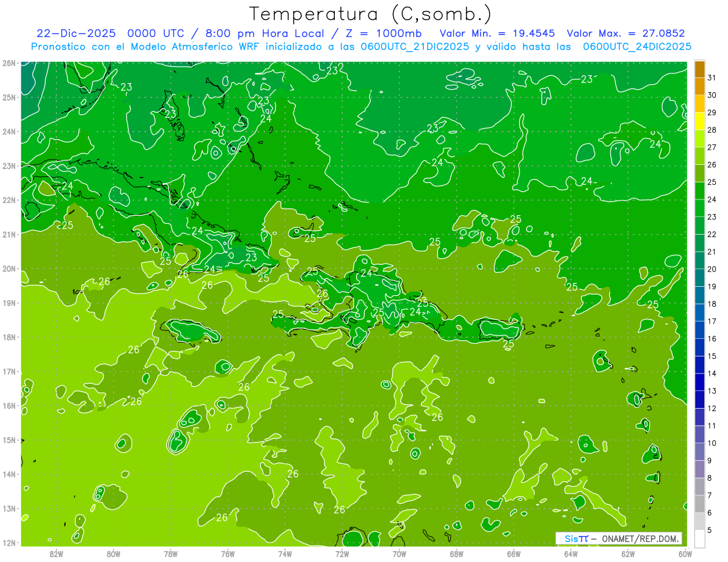The height and width of the screenshot is (562, 728).
Task: Click the '12N' latitude axis label
Action: [9, 543]
